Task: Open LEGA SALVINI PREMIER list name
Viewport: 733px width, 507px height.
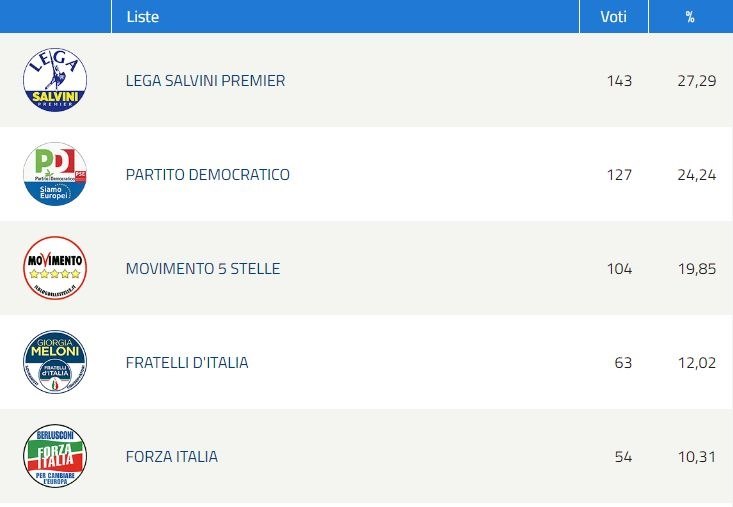Action: 205,80
